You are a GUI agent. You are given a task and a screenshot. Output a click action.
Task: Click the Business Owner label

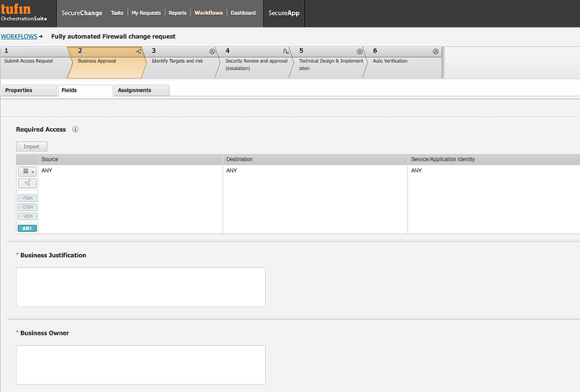(45, 333)
